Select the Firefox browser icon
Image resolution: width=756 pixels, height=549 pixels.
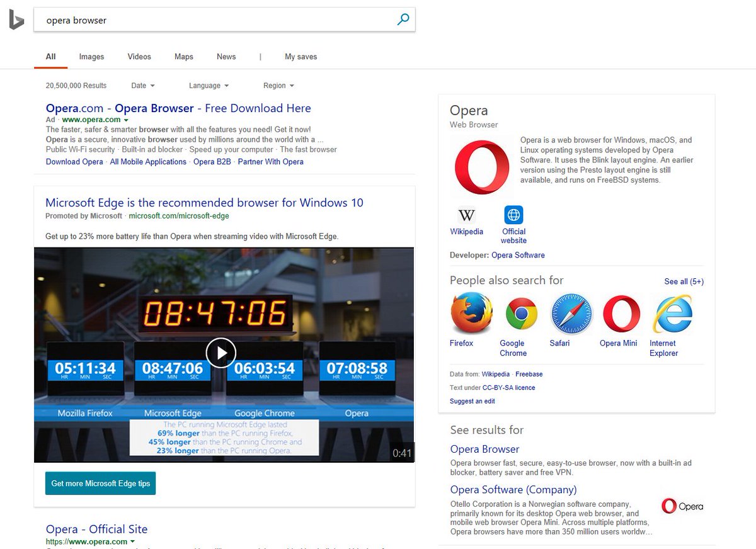(471, 313)
